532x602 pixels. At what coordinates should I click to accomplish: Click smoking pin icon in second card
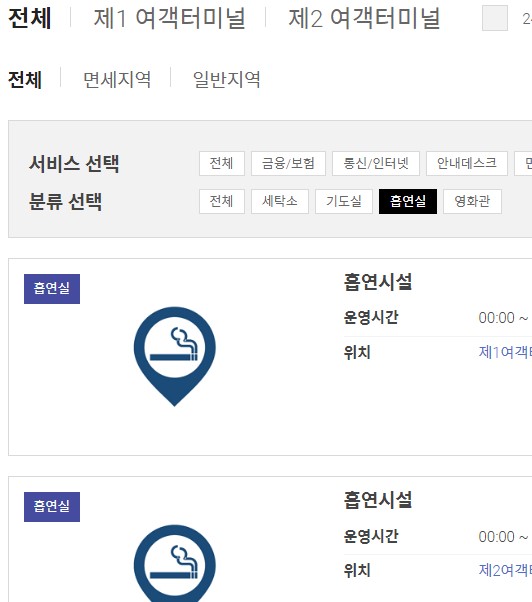pos(175,563)
